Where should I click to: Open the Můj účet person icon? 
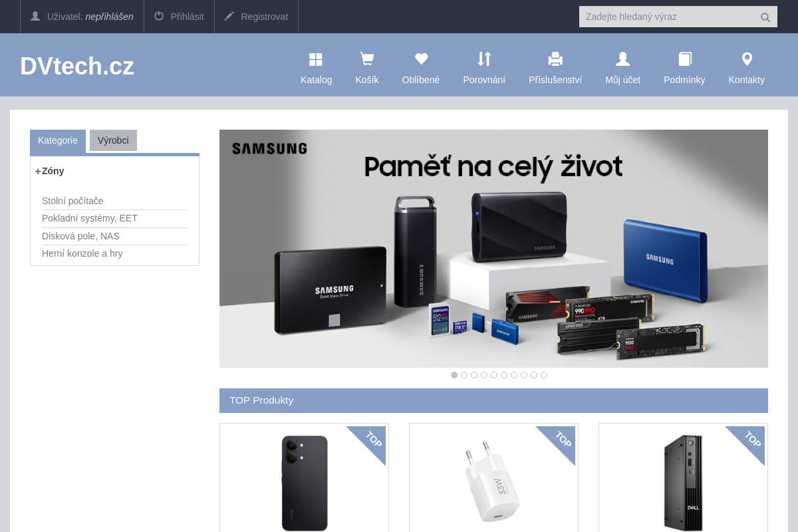(623, 59)
